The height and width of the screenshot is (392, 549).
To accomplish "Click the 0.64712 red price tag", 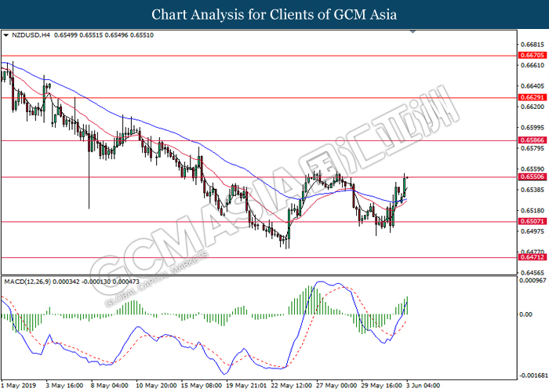I will [x=531, y=257].
